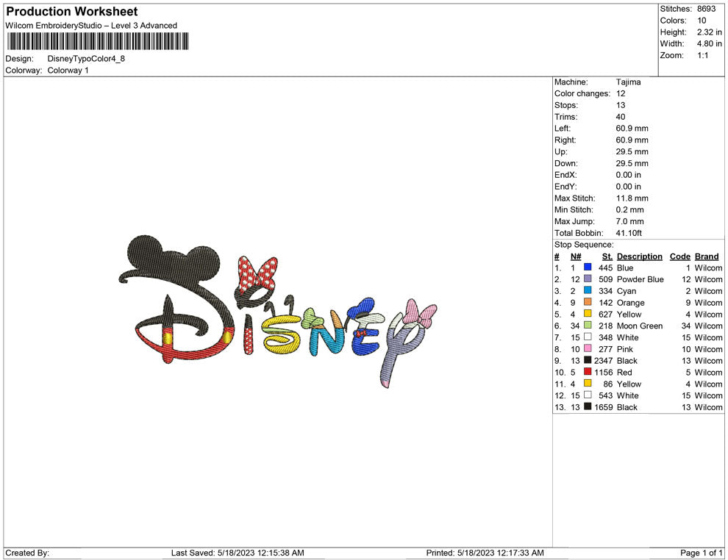Click the 'Stop Sequence:' label
Screen dimensions: 728x560
click(584, 245)
